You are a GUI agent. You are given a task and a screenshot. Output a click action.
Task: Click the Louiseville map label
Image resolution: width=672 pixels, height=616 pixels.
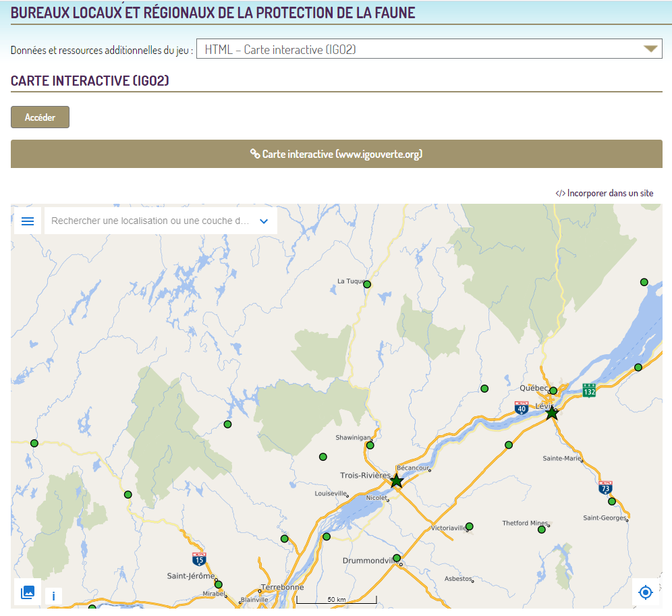pyautogui.click(x=331, y=493)
